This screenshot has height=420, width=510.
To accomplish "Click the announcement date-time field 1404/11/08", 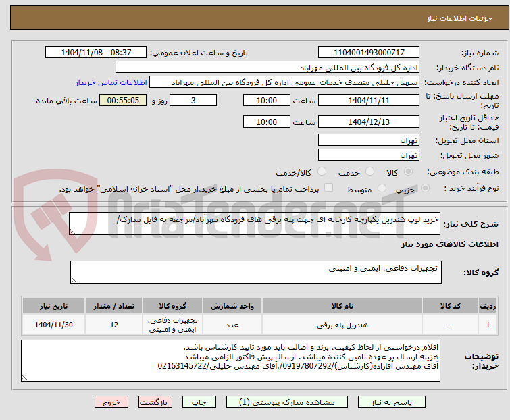I will coord(96,53).
